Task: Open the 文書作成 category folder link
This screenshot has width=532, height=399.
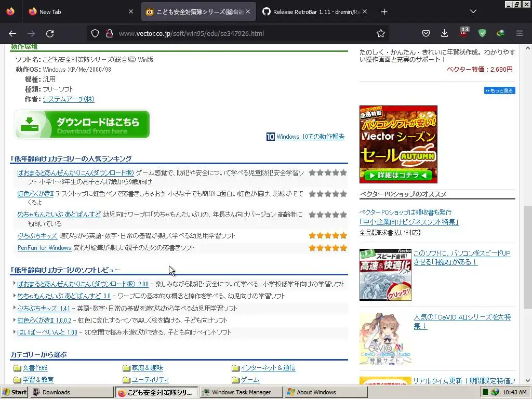Action: click(35, 368)
